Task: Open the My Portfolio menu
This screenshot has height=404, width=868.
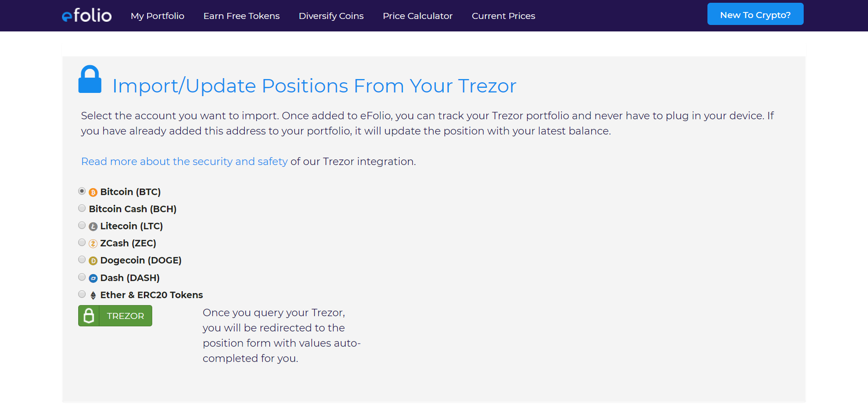Action: pyautogui.click(x=157, y=16)
